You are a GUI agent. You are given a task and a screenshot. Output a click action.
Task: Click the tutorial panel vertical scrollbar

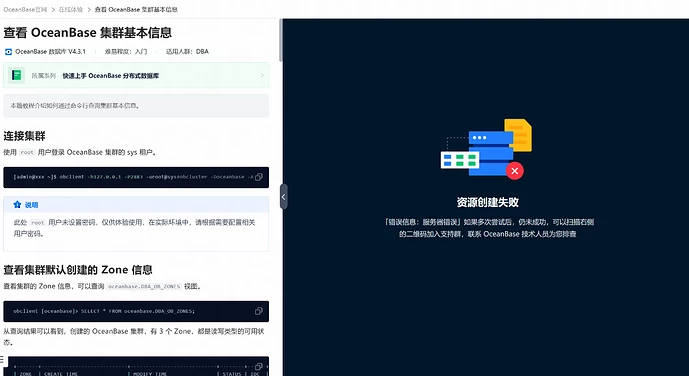280,40
